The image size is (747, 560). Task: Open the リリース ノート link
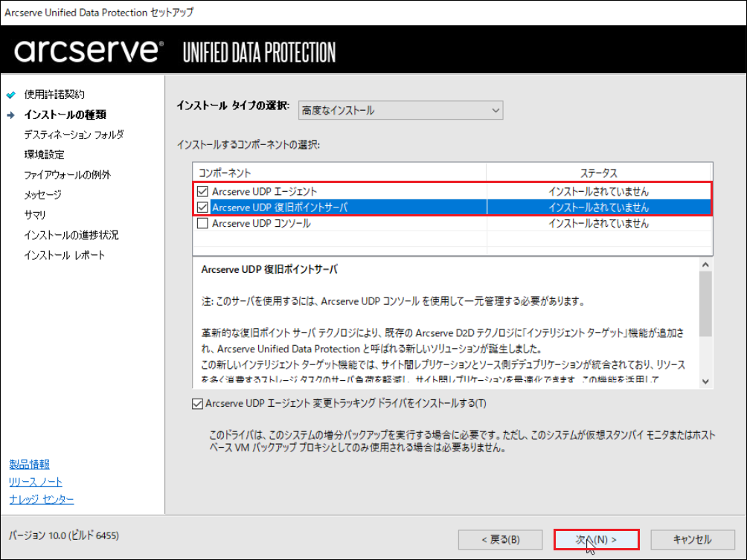pos(35,482)
